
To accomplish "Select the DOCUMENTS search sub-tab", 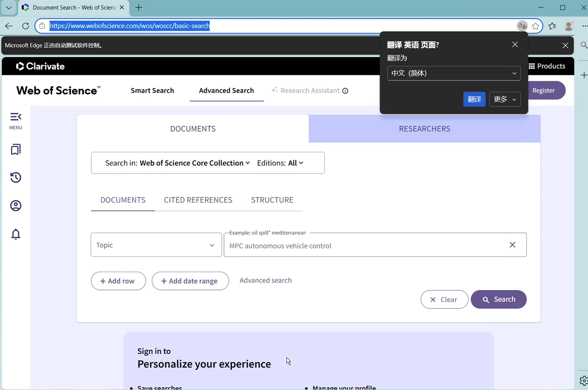I will [123, 200].
